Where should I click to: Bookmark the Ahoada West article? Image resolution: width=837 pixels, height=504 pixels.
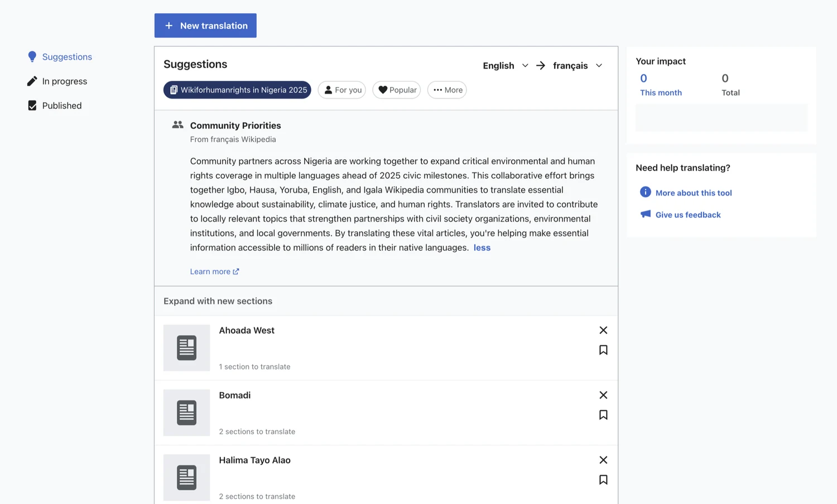(603, 350)
